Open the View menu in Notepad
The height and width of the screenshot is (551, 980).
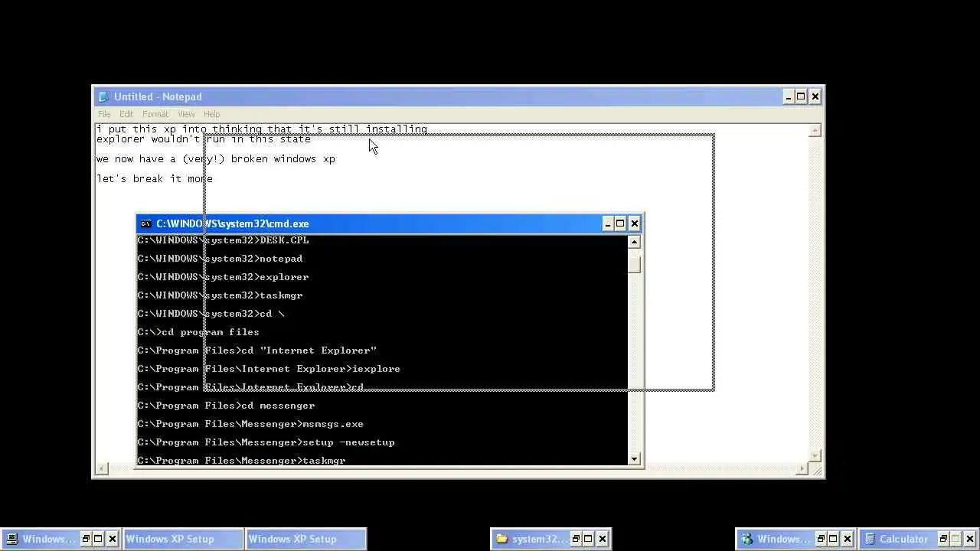coord(186,114)
